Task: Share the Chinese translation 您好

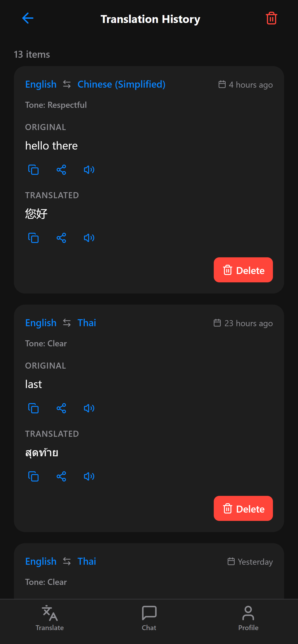Action: click(x=61, y=238)
